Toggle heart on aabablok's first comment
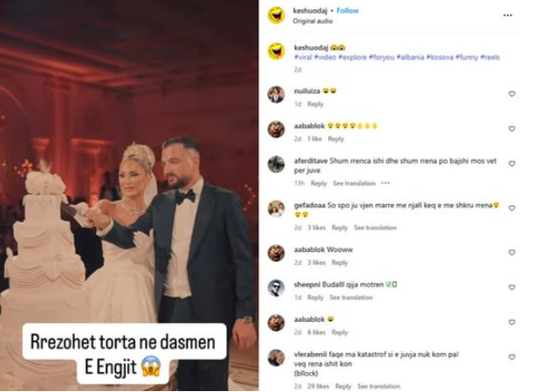Screen dimensions: 535x392 (511, 129)
